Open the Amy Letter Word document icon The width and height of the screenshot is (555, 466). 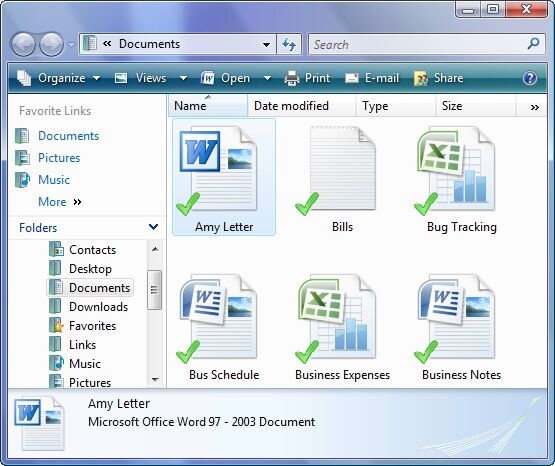[x=218, y=171]
